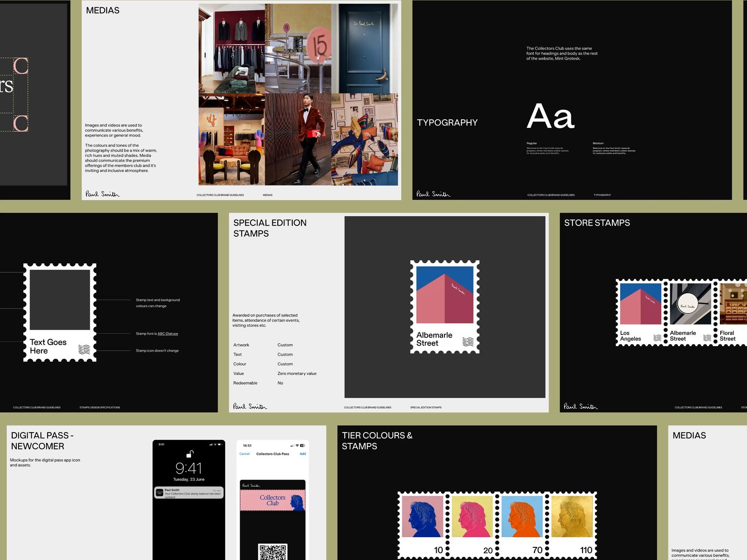Tap the unlock padlock icon on lock screen

coord(190,454)
